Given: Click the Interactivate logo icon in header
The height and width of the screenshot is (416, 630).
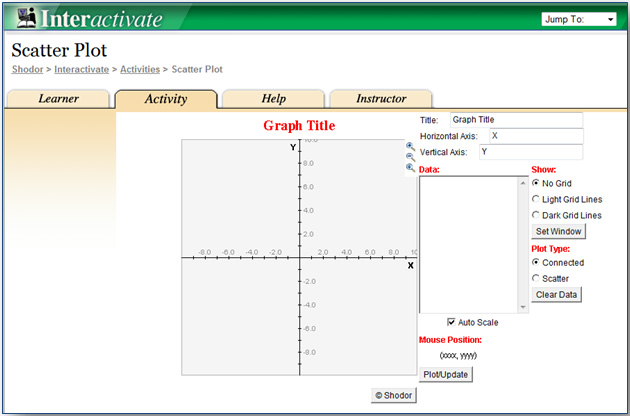Looking at the screenshot, I should (x=27, y=18).
